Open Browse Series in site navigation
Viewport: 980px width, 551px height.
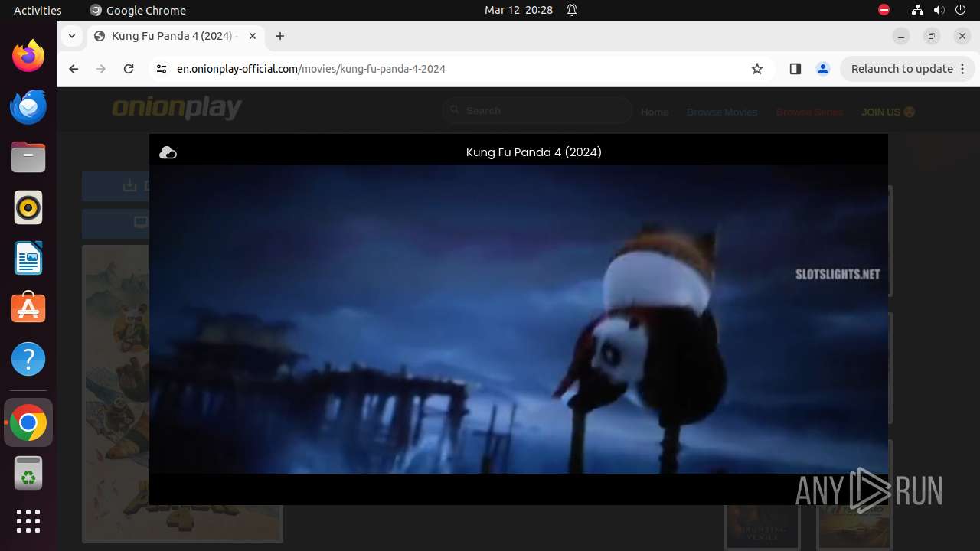click(809, 112)
